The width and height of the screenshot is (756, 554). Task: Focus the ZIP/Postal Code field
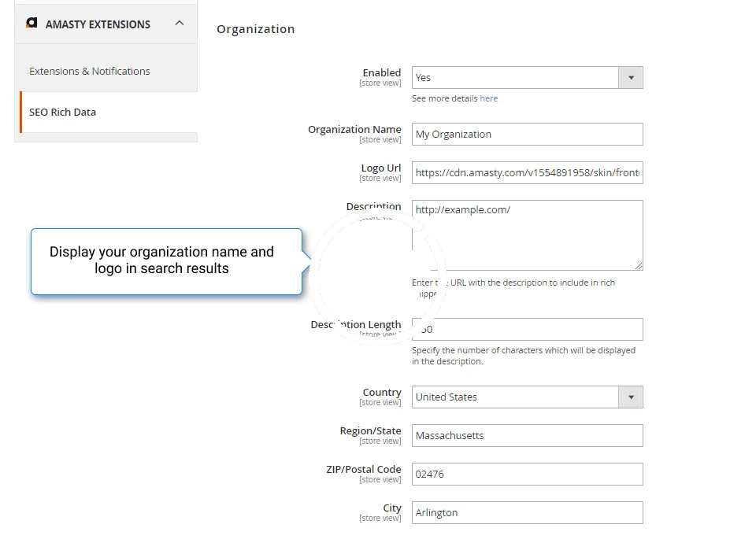527,474
